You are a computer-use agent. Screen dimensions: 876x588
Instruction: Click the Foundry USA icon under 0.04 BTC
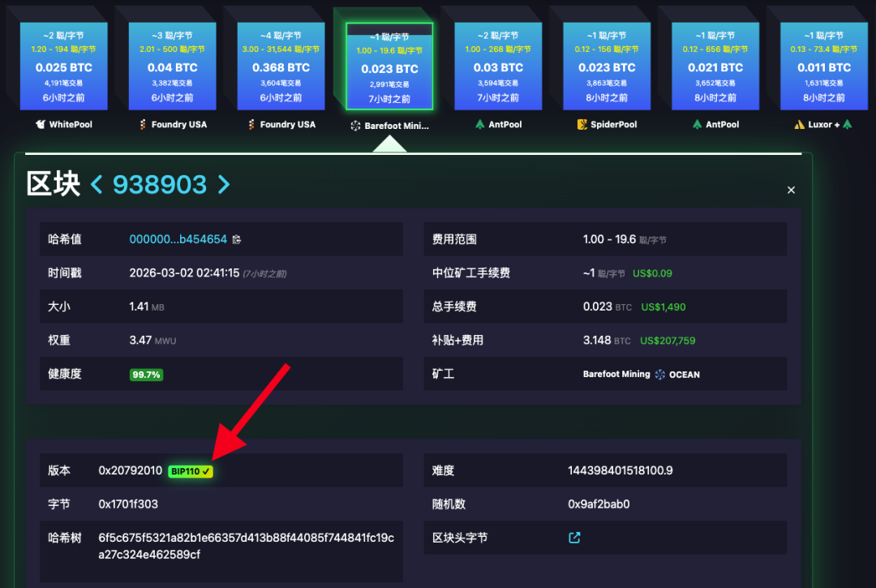[x=143, y=124]
